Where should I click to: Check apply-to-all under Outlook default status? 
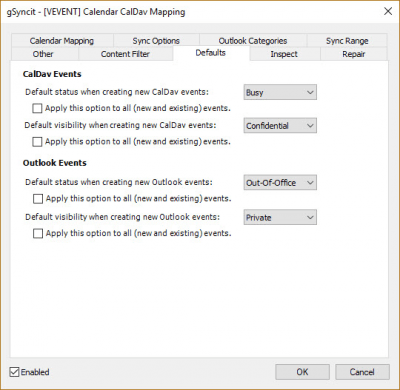coord(38,199)
